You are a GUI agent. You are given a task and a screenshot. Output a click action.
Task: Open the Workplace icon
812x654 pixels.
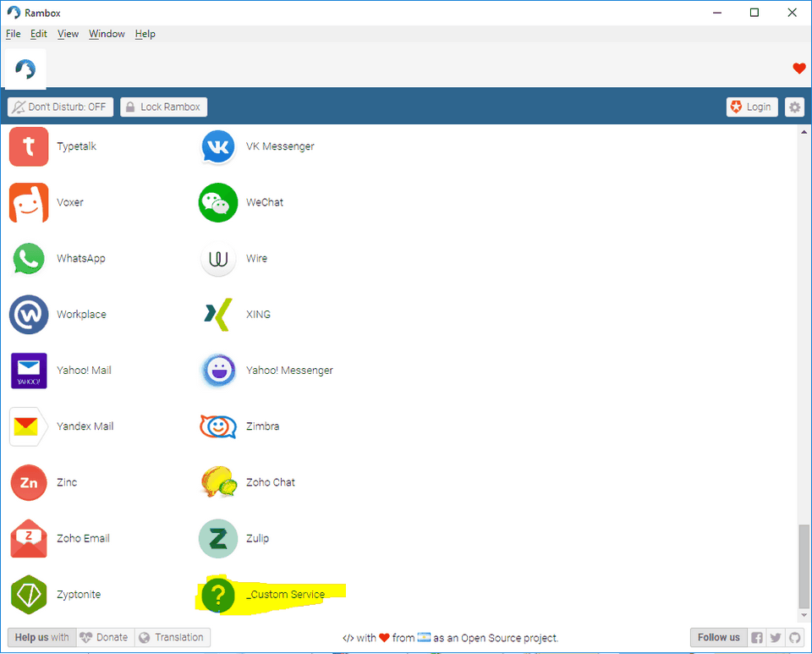pos(29,315)
